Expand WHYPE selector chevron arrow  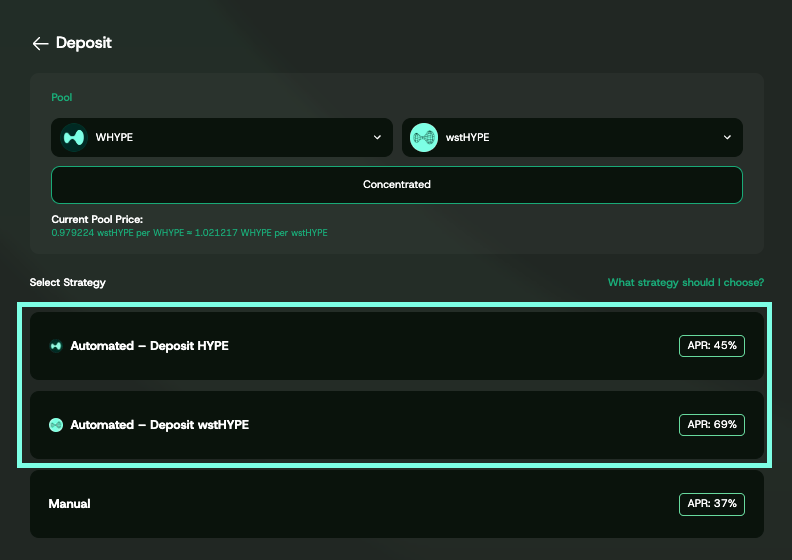click(x=377, y=137)
